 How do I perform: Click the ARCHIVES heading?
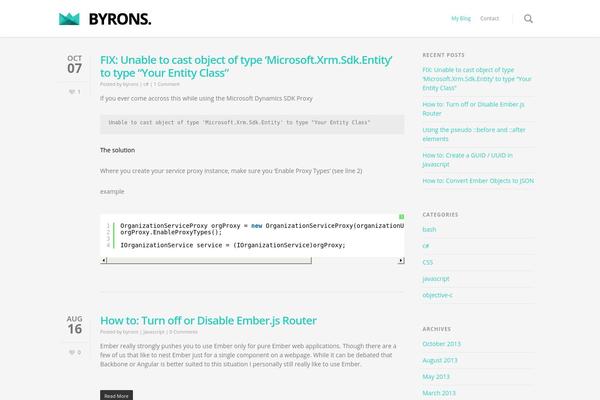pos(437,329)
